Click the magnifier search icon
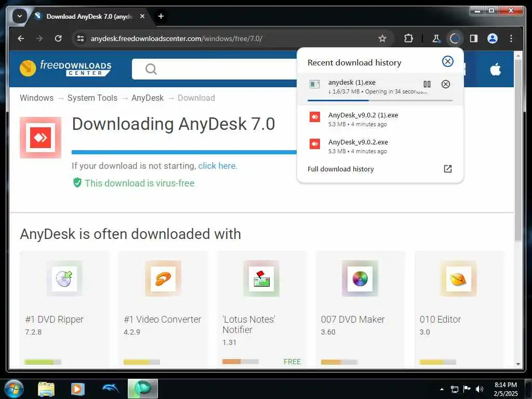This screenshot has width=532, height=399. click(151, 69)
